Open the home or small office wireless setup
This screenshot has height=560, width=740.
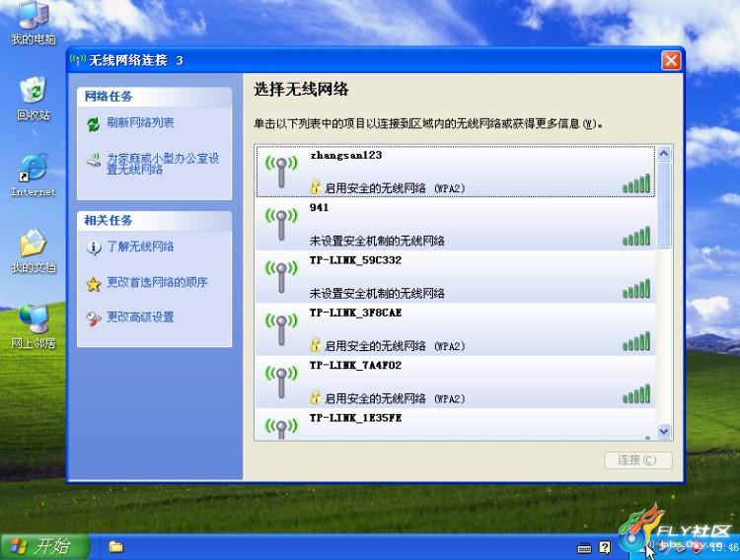coord(163,164)
